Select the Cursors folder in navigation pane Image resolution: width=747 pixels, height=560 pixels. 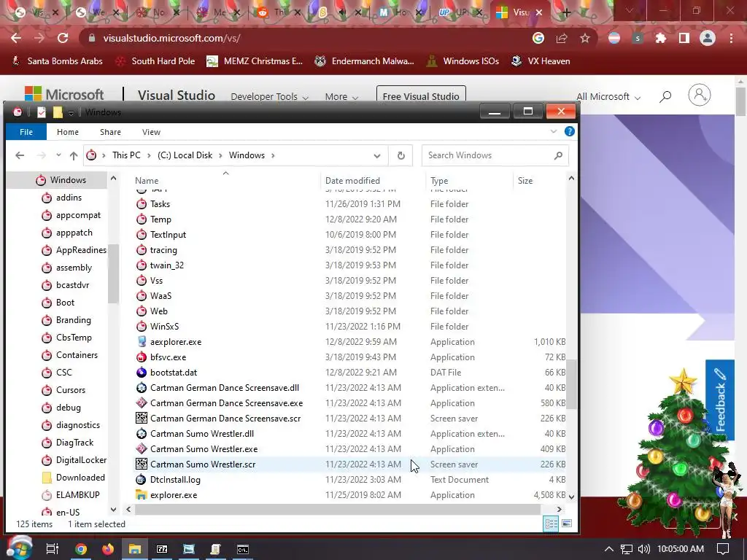click(x=71, y=390)
